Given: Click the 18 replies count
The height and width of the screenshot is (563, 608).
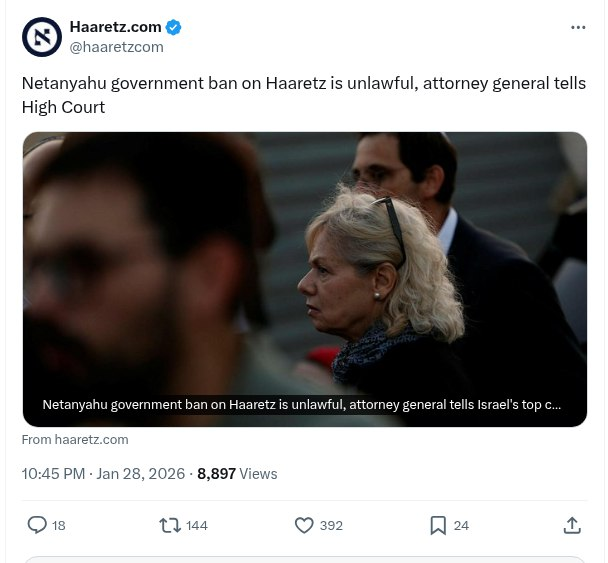Looking at the screenshot, I should (x=59, y=526).
